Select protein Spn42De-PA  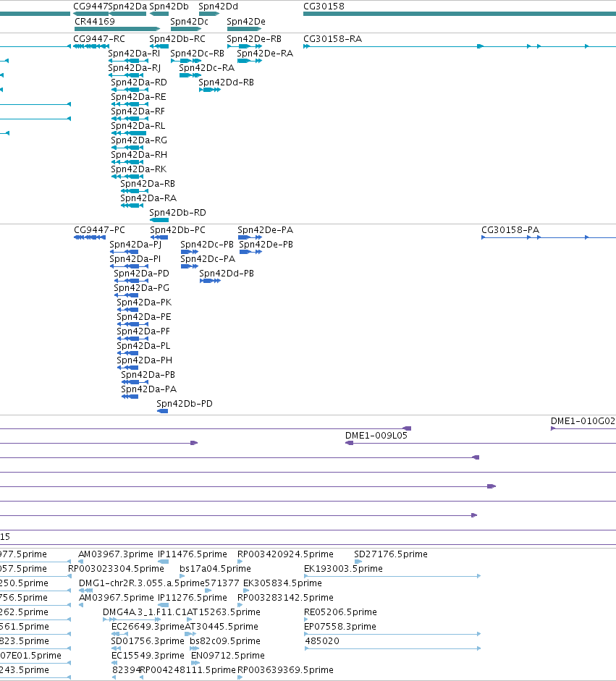[x=266, y=229]
